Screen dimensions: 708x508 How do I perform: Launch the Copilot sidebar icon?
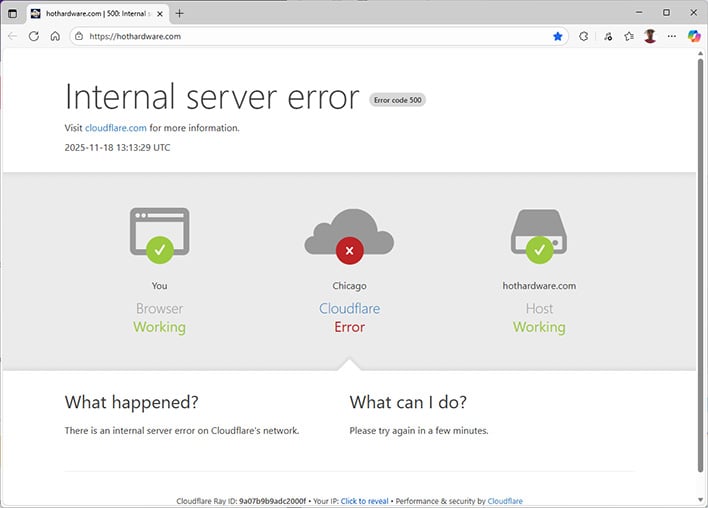tap(694, 36)
